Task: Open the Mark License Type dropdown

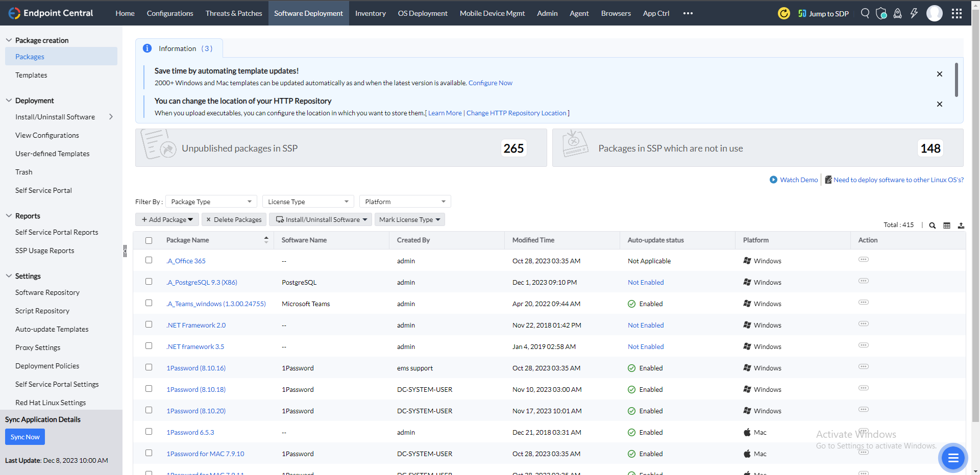Action: tap(409, 219)
